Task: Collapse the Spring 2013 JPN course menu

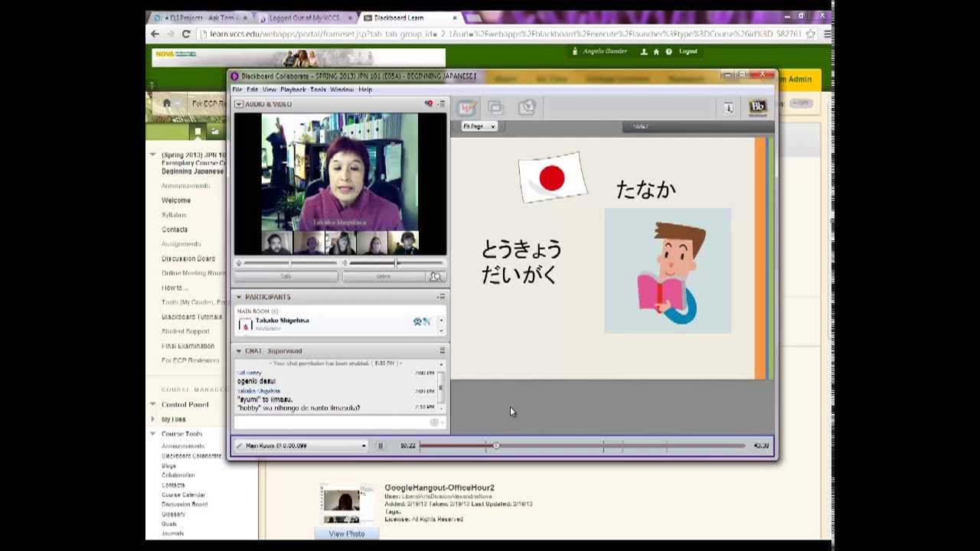Action: pos(152,155)
